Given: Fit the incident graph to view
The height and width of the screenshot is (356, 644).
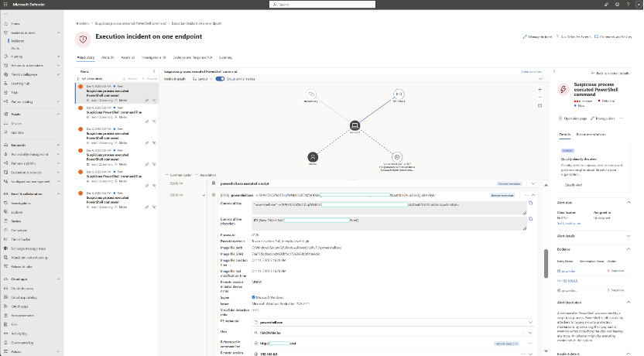Looking at the screenshot, I should [540, 105].
